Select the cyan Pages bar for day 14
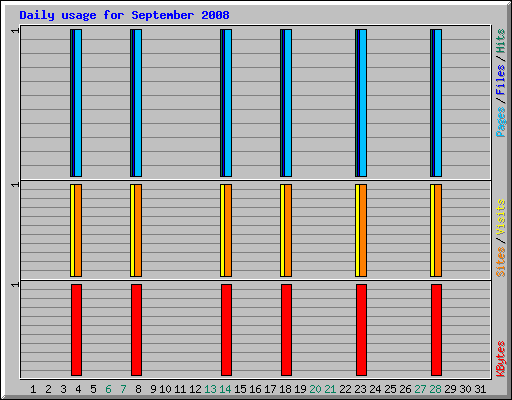 tap(228, 103)
